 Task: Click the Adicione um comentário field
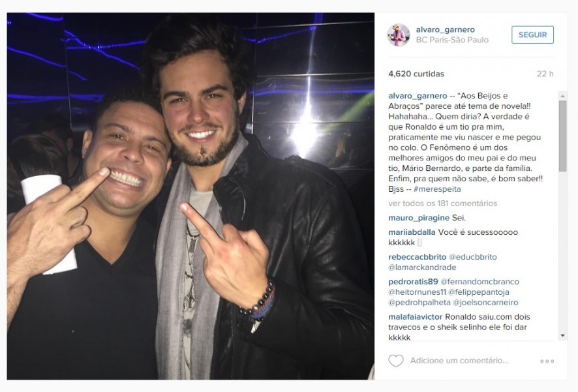459,361
